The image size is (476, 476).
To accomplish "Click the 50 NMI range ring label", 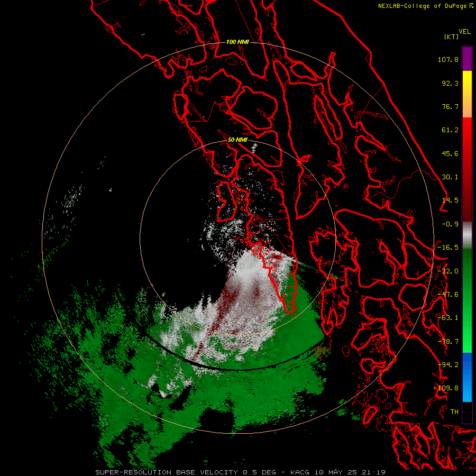I will click(237, 140).
